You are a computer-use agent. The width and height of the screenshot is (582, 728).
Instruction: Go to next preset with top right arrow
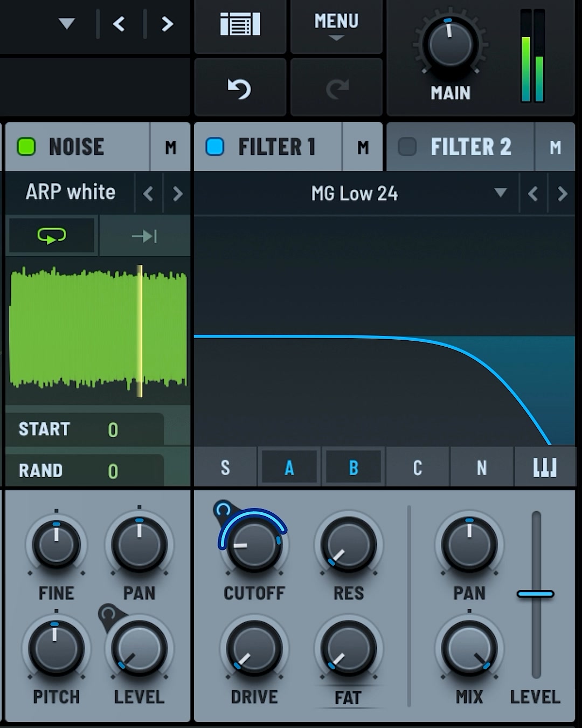click(168, 24)
